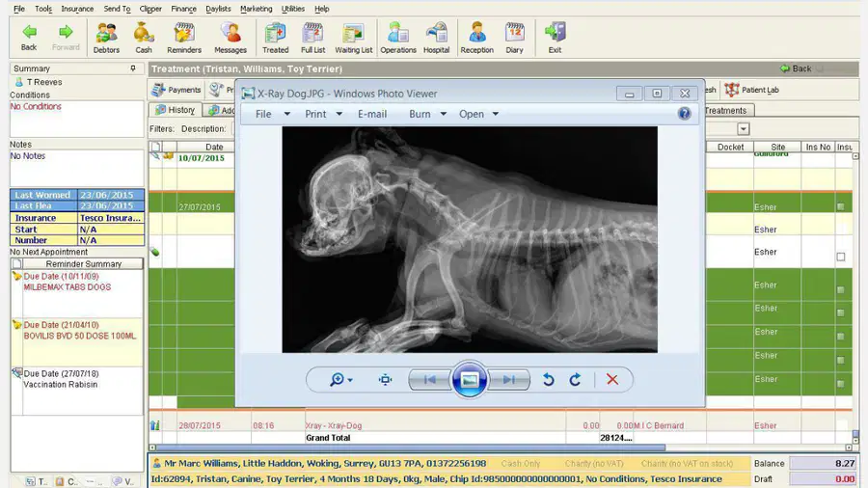868x488 pixels.
Task: Click the Payments button
Action: point(176,90)
